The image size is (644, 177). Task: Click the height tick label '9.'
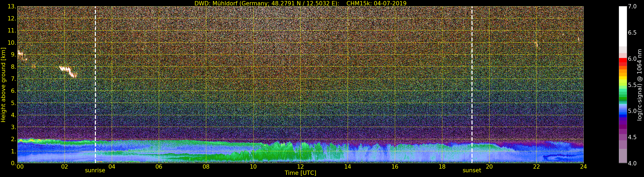coord(13,55)
